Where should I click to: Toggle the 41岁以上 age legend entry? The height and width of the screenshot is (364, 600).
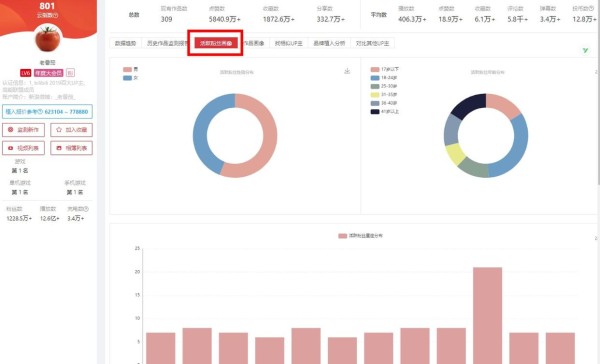click(385, 111)
